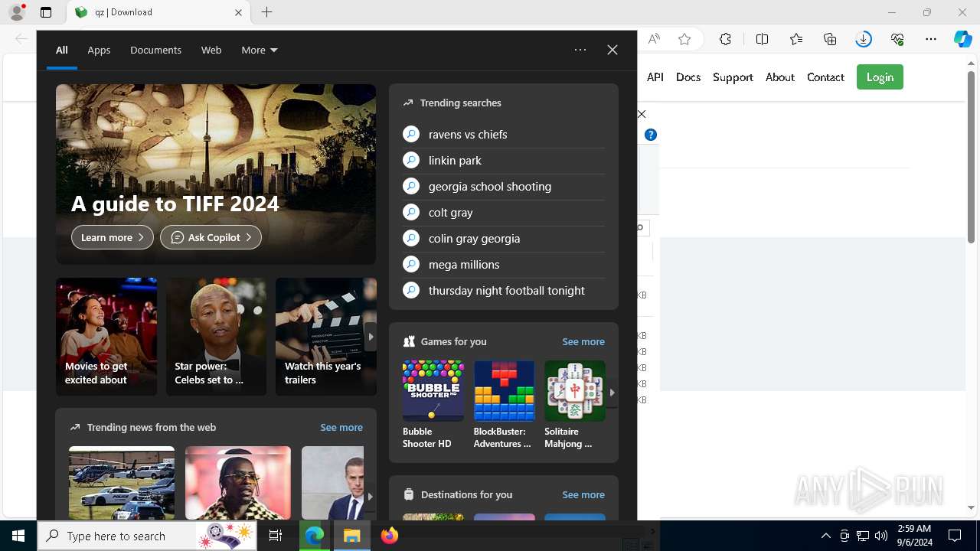Open the Edge profile icon
The width and height of the screenshot is (980, 551).
17,12
